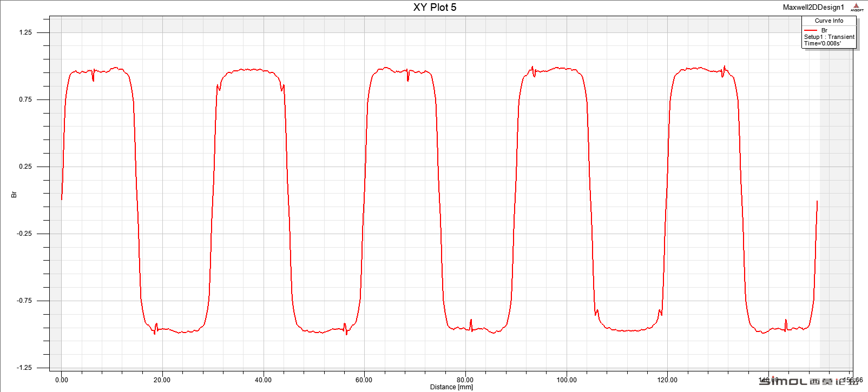The image size is (868, 392).
Task: Click the Time='0.008s' legend entry
Action: pos(823,43)
